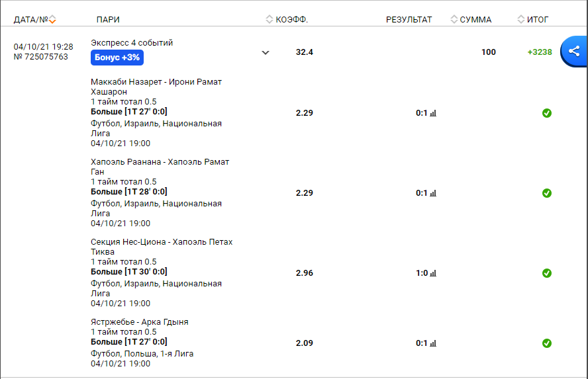Click stake amount 100
Viewport: 588px width, 379px height.
(488, 52)
